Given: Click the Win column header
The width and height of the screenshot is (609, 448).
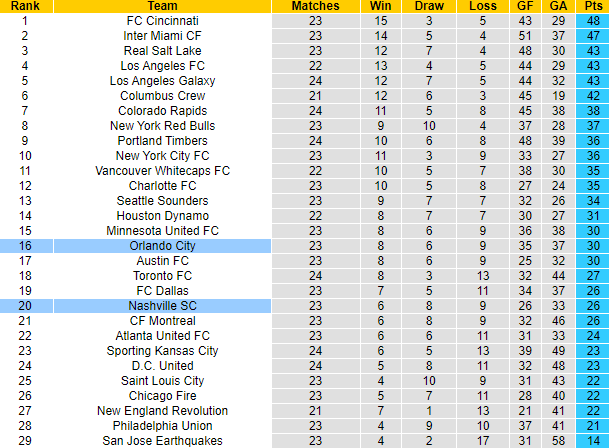Looking at the screenshot, I should (380, 6).
